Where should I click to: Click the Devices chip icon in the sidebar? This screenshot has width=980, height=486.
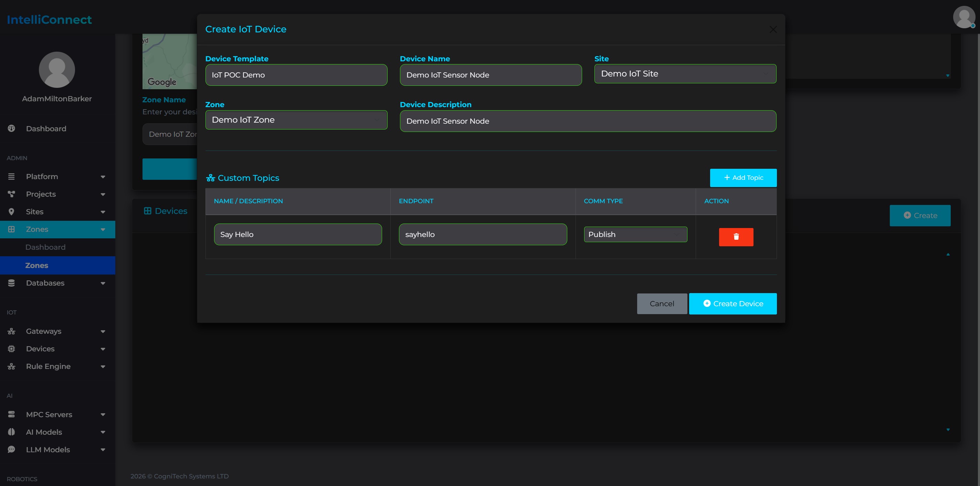[11, 349]
